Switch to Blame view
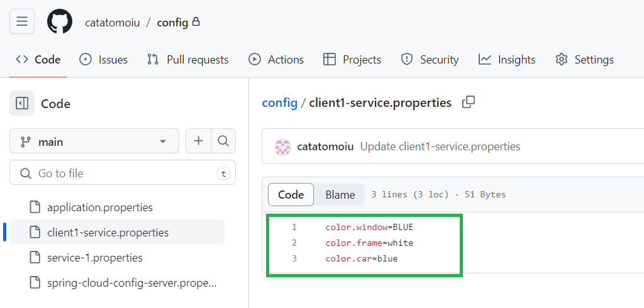 point(340,195)
